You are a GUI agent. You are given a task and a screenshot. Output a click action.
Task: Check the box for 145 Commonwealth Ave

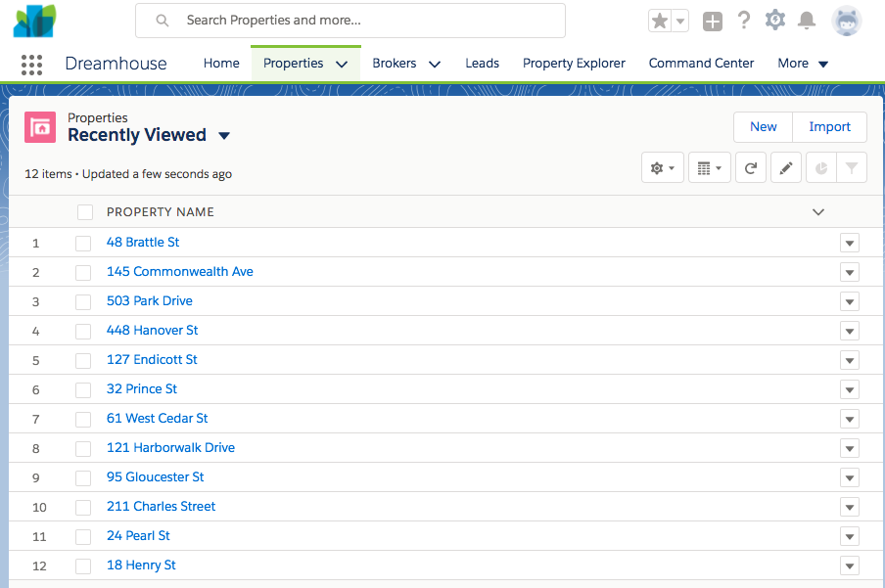83,273
